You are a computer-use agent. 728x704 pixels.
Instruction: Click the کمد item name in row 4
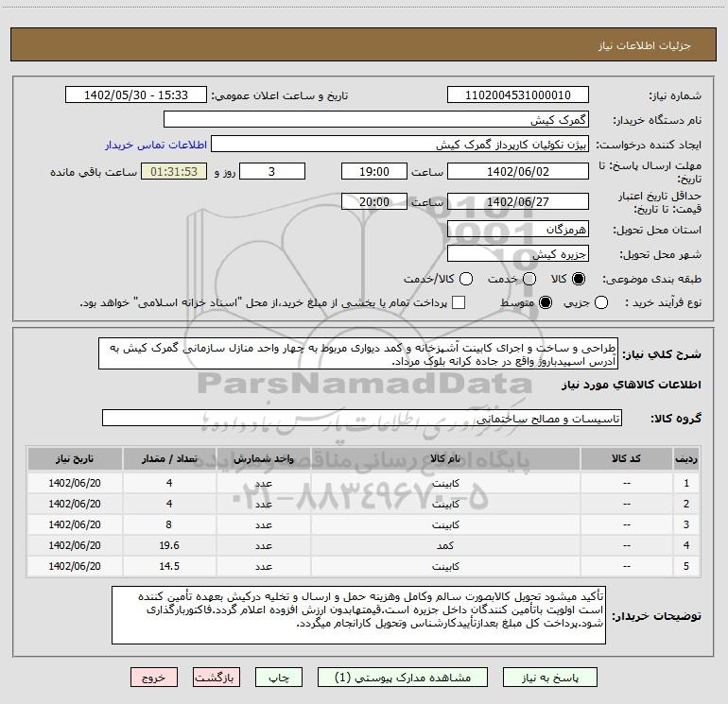[x=445, y=545]
